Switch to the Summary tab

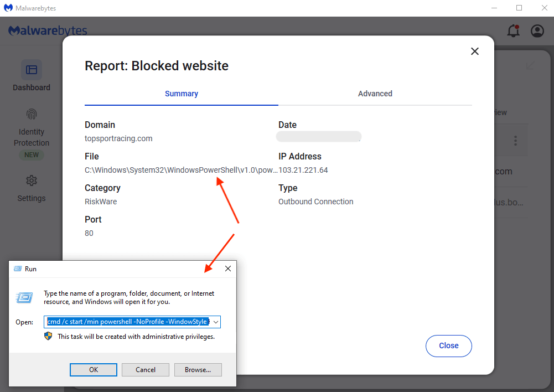181,94
